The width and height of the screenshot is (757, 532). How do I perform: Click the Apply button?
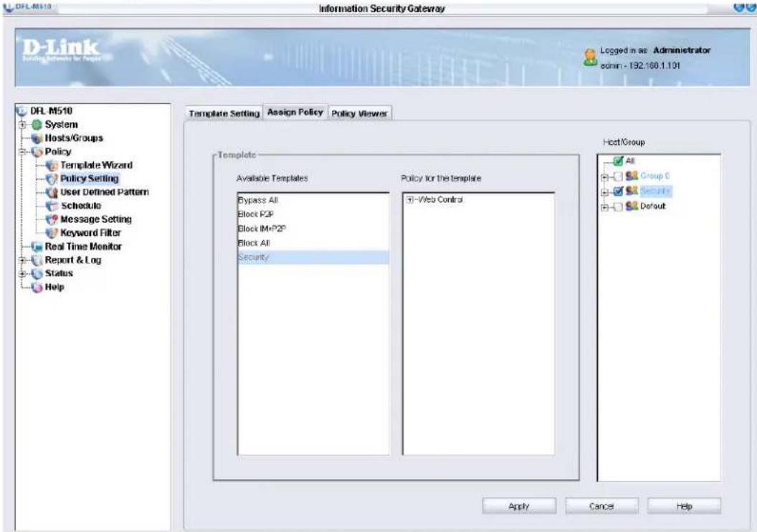(x=519, y=506)
